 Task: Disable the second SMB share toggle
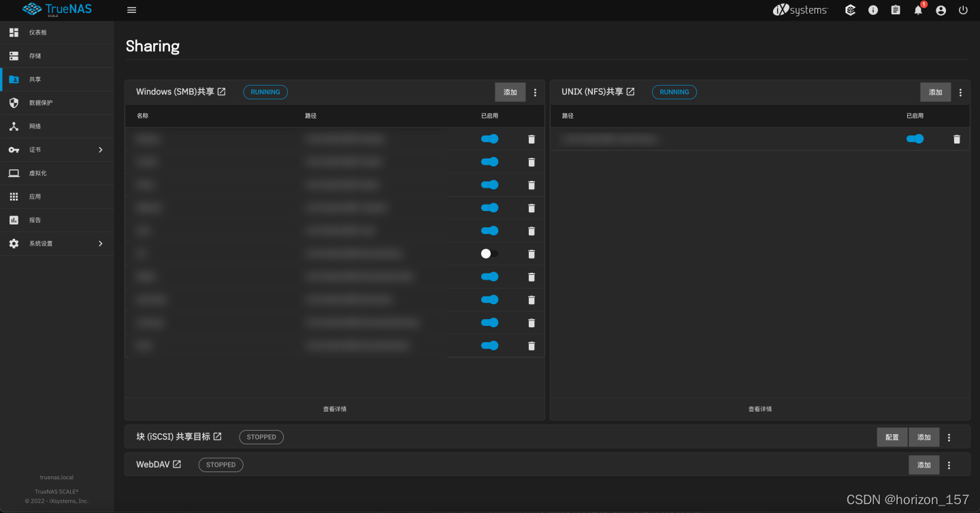(x=490, y=162)
